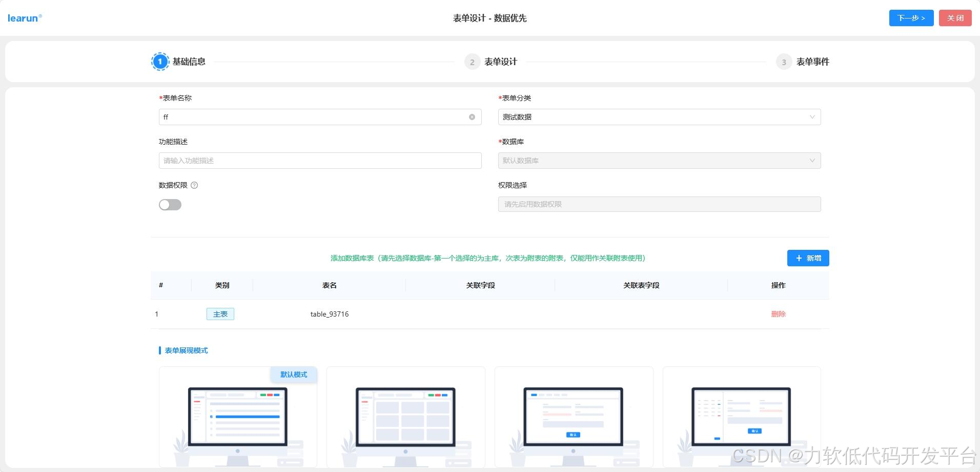Screen dimensions: 980x472
Task: Clear the 表单名称 field with the x icon
Action: pos(472,117)
